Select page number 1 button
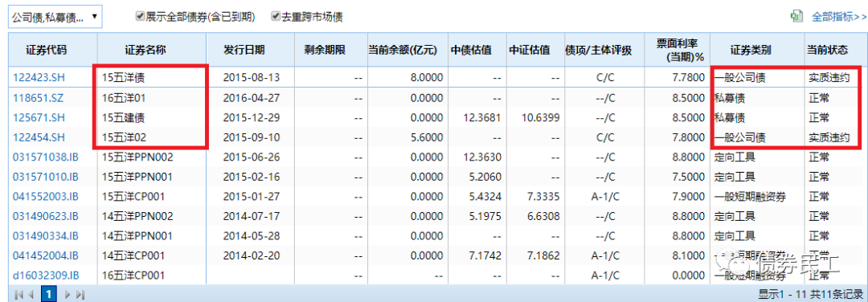The image size is (868, 302). pyautogui.click(x=49, y=295)
